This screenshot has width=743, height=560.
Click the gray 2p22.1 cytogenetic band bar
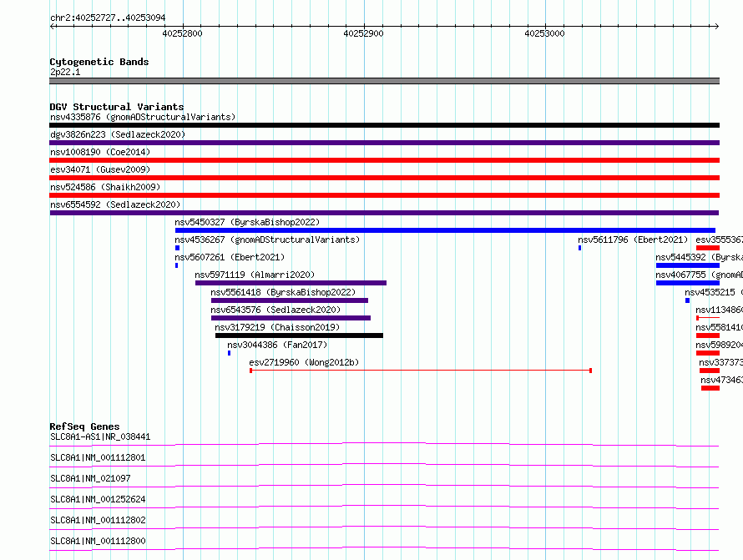(384, 81)
